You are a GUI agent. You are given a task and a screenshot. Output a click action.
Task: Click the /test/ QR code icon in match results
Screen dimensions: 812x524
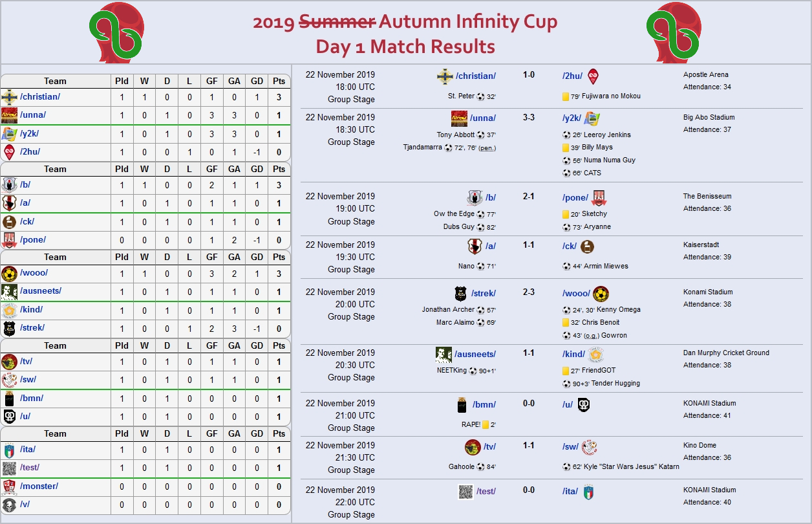point(465,492)
